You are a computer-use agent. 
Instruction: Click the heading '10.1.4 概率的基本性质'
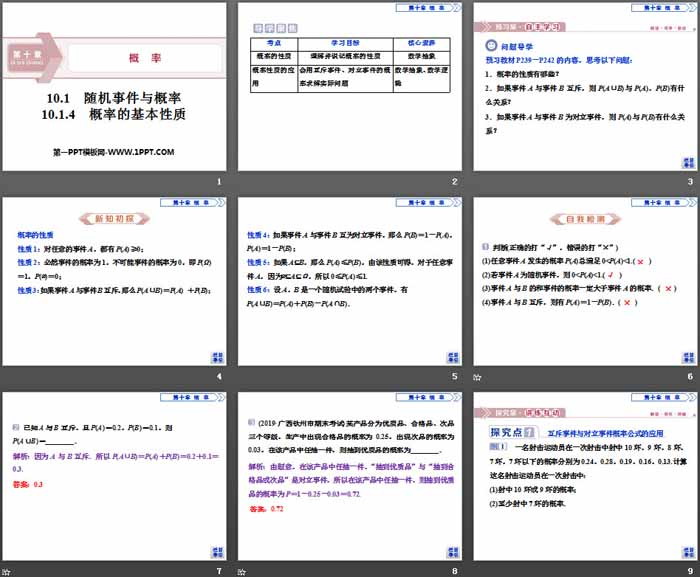(x=113, y=114)
